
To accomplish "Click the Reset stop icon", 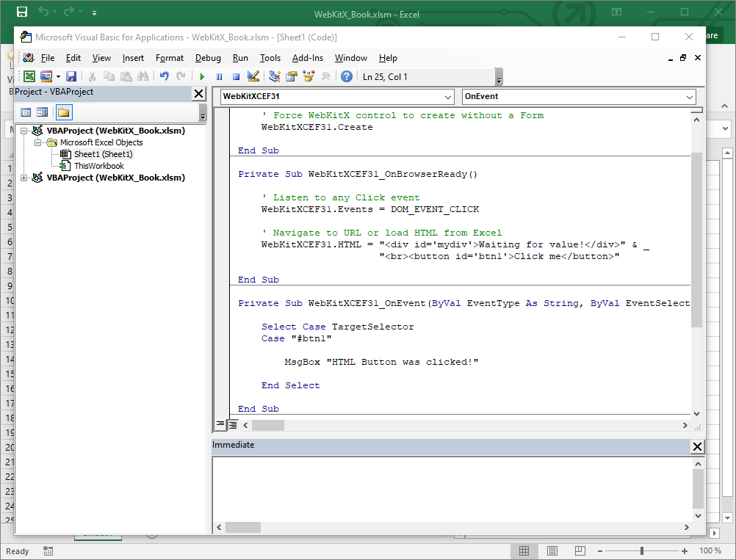I will [x=236, y=76].
